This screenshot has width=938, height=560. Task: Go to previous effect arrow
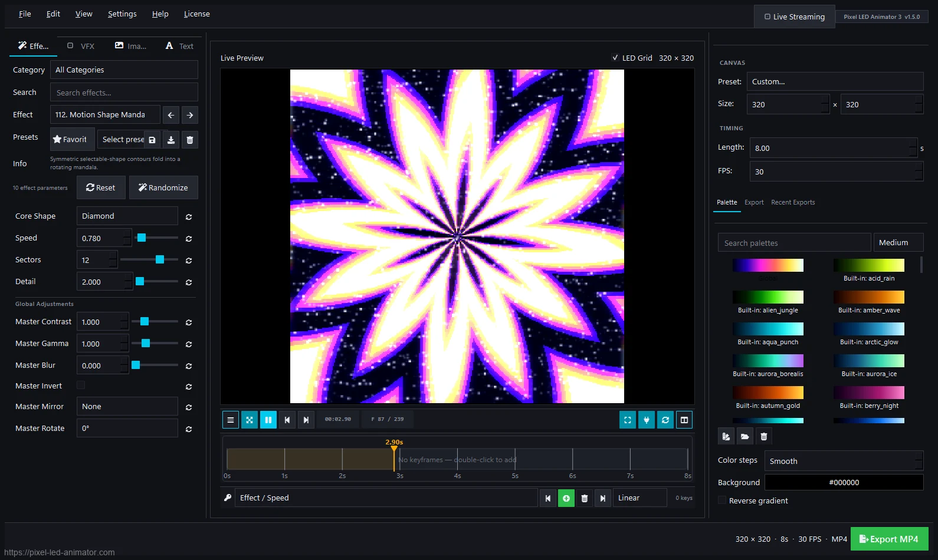pos(170,115)
